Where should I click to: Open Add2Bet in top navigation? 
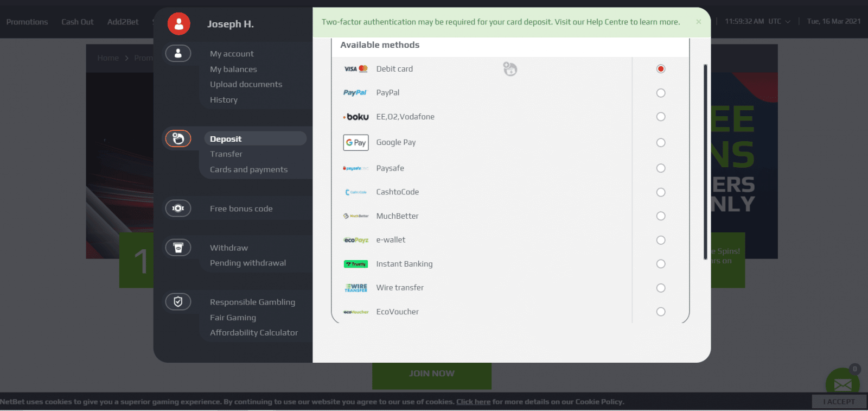[123, 22]
